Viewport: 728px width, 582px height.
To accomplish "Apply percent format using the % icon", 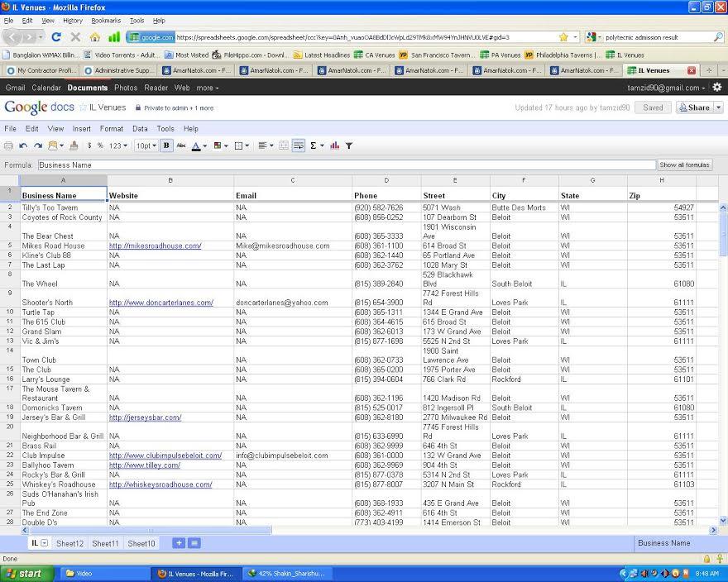I will [x=100, y=145].
